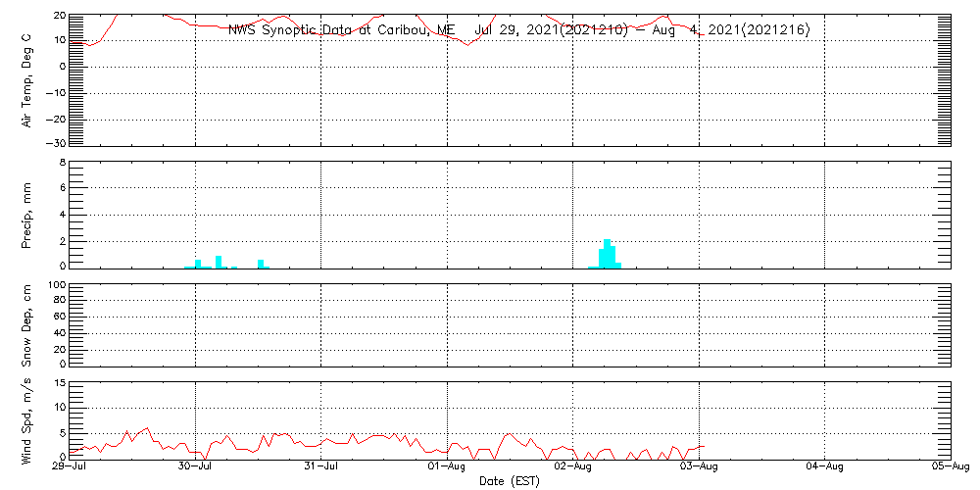Select the "Precip, mm" axis label

coord(27,214)
